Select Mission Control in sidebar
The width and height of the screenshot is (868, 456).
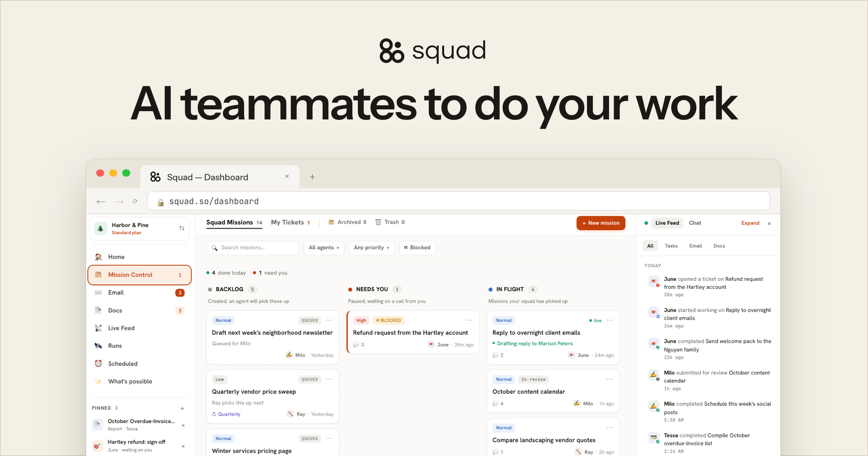tap(139, 275)
